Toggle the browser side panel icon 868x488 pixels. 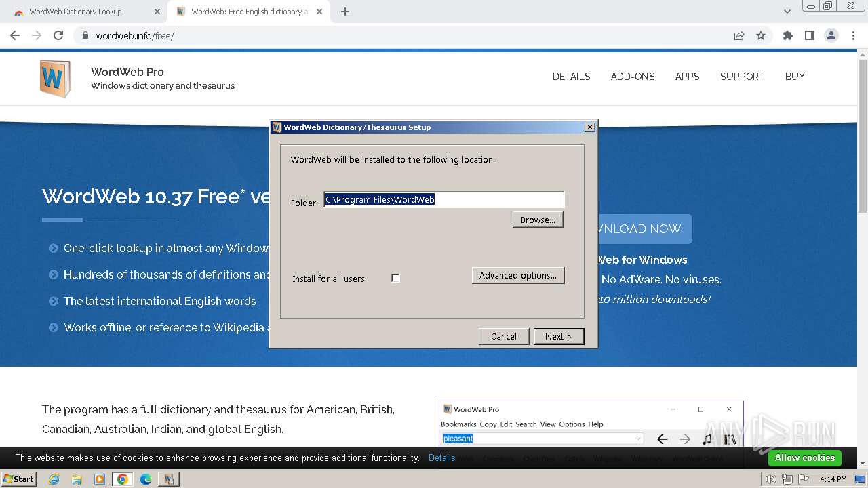click(809, 35)
